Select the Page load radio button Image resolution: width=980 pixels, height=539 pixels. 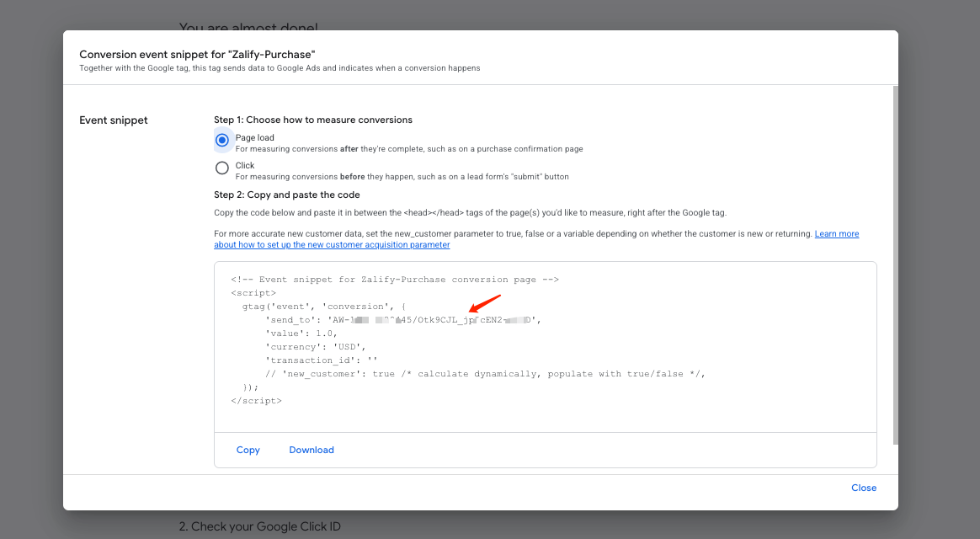coord(222,140)
